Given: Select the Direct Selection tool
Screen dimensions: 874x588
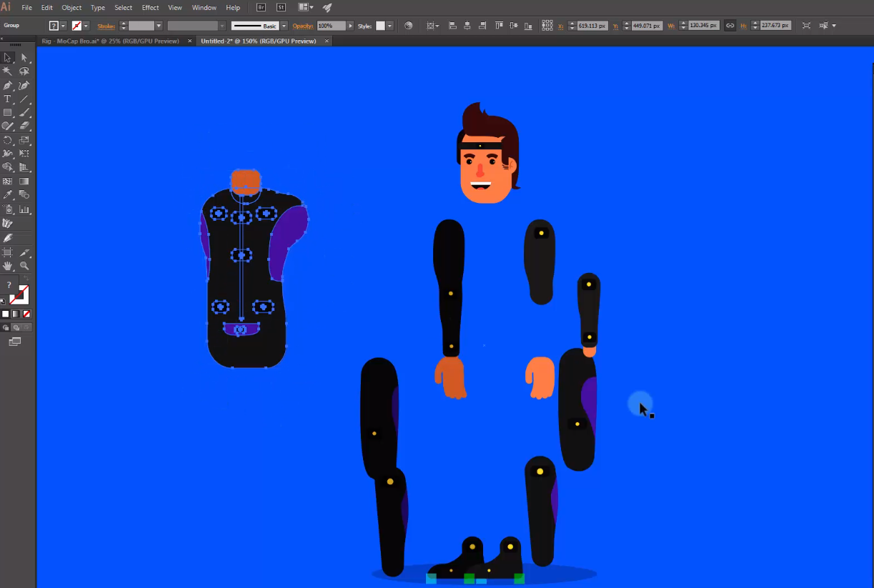Looking at the screenshot, I should click(24, 58).
